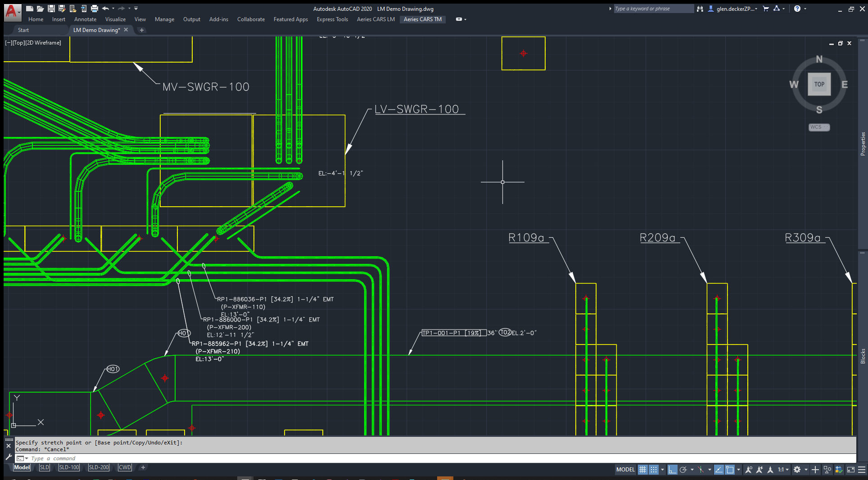Save the current drawing
Screen dimensions: 868x480
51,8
